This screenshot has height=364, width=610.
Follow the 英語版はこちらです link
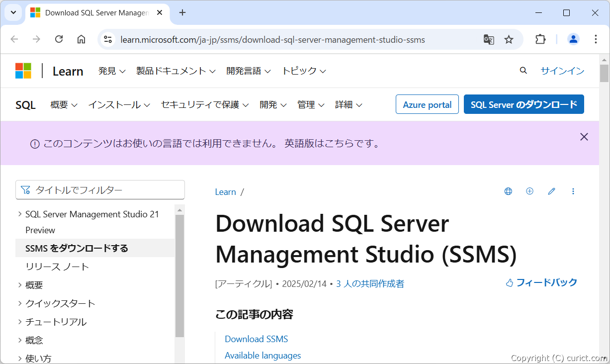click(x=333, y=144)
